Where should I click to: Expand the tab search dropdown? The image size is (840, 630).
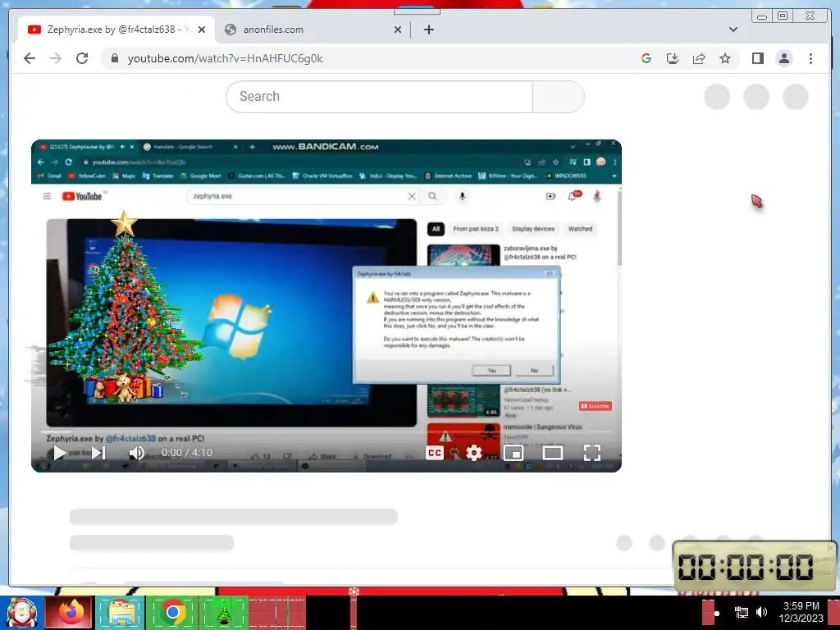tap(733, 30)
